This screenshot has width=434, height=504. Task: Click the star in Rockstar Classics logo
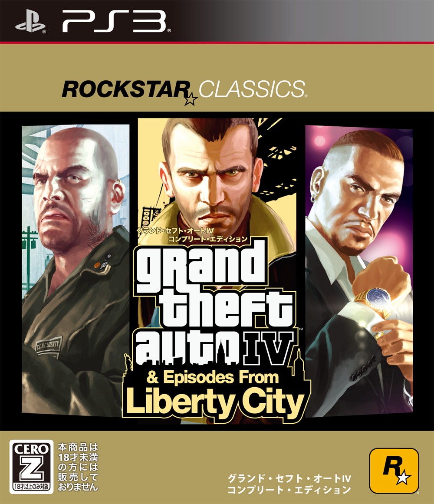click(x=190, y=99)
